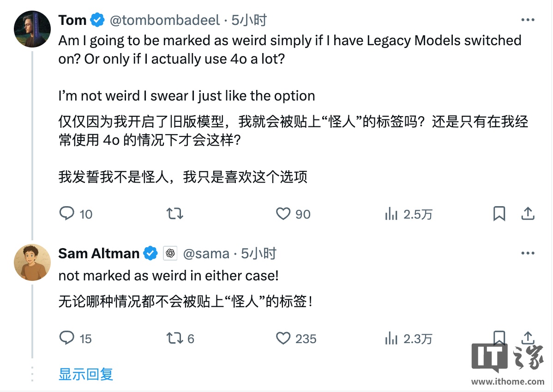Share Tom's tweet via share icon
The image size is (553, 392).
(528, 214)
